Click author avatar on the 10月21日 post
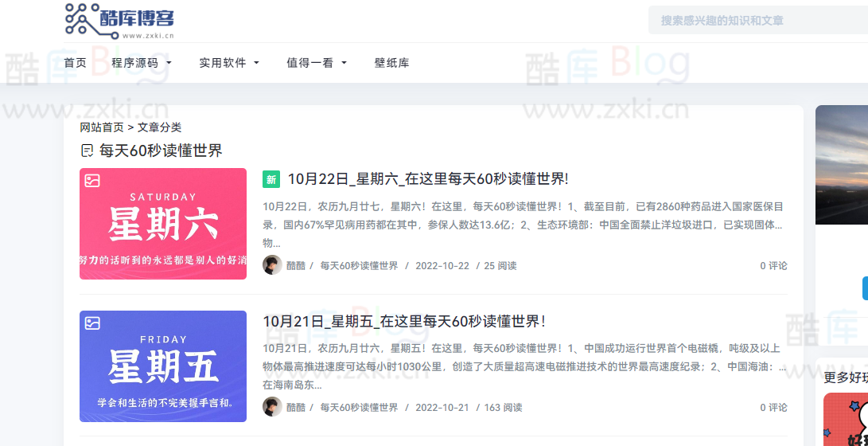Screen dimensions: 868x446 pyautogui.click(x=272, y=407)
